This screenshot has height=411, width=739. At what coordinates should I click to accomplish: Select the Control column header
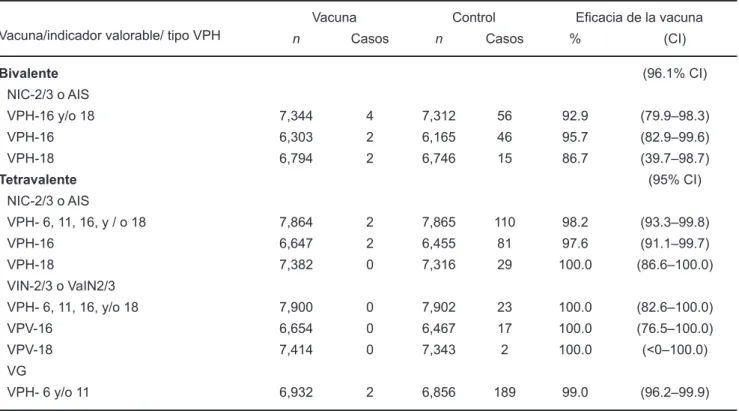tap(474, 17)
